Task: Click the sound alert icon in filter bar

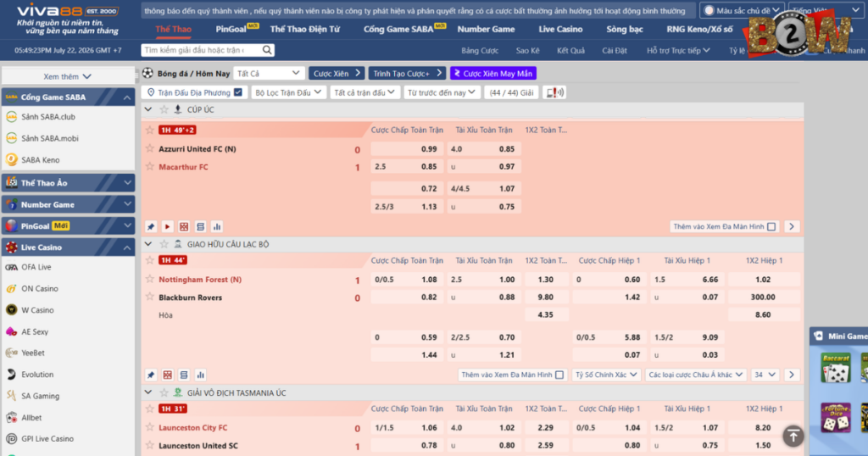Action: point(554,92)
